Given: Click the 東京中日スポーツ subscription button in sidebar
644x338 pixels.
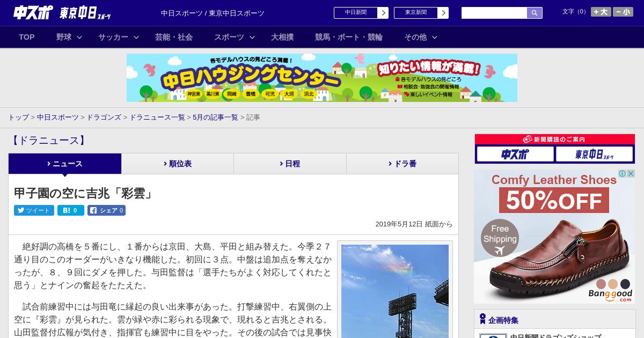Looking at the screenshot, I should (x=594, y=155).
